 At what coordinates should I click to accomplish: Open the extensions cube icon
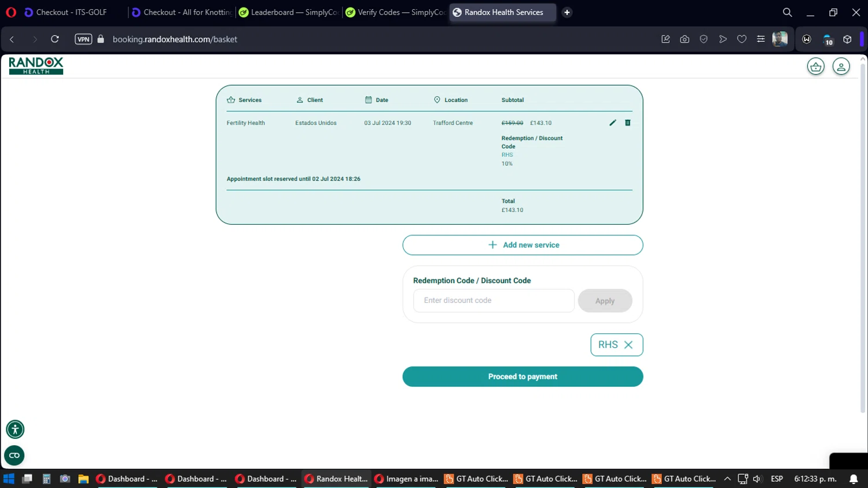click(x=847, y=39)
